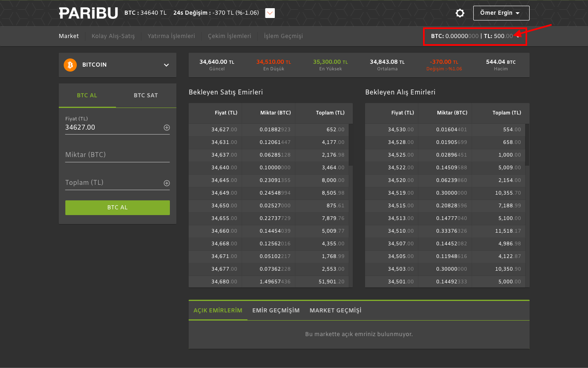The image size is (588, 368).
Task: Click the plus icon beside Toplam field
Action: click(167, 183)
